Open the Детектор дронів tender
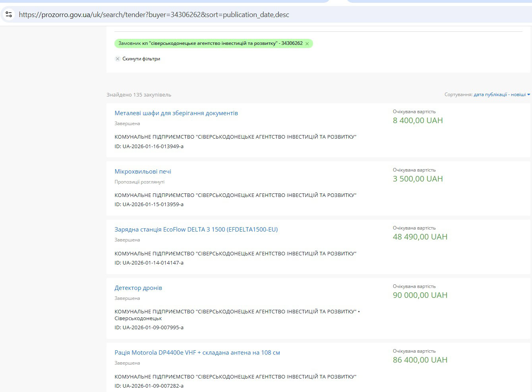 (138, 288)
